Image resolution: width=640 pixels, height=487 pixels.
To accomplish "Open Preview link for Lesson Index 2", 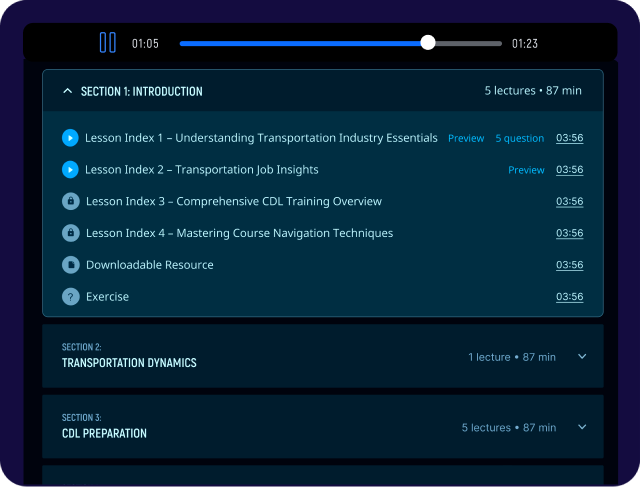I will point(526,170).
